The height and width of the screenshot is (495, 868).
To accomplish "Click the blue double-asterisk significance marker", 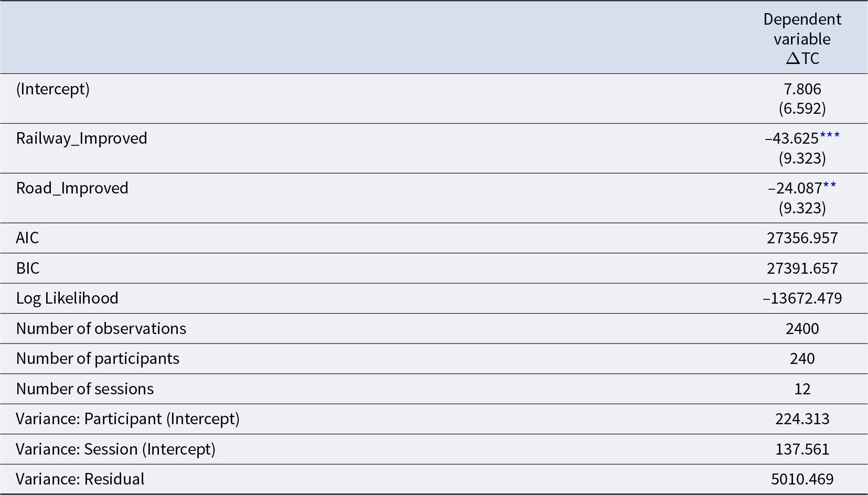I will point(829,186).
